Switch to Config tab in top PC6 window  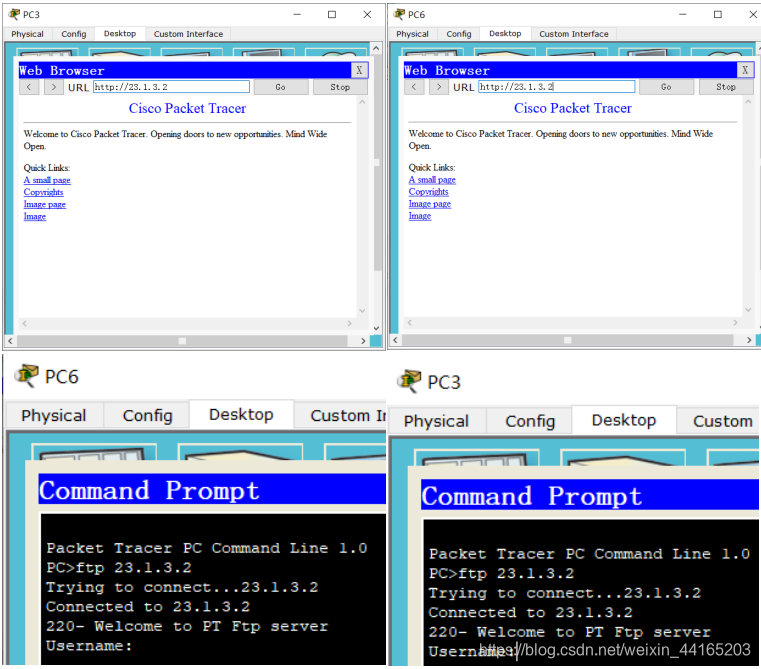pos(459,34)
